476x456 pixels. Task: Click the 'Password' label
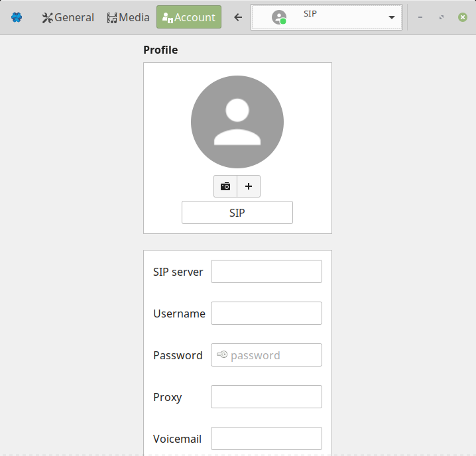click(178, 355)
